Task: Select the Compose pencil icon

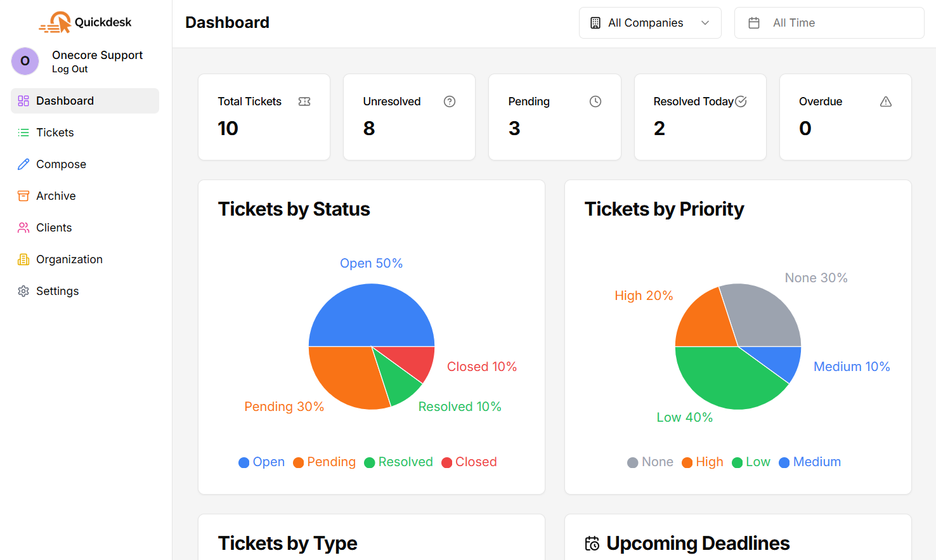Action: coord(23,164)
